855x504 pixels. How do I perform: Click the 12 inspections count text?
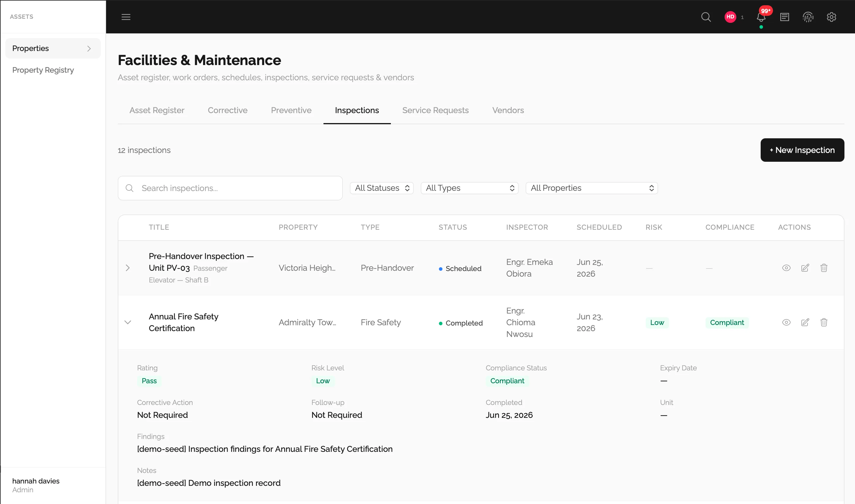pos(144,150)
